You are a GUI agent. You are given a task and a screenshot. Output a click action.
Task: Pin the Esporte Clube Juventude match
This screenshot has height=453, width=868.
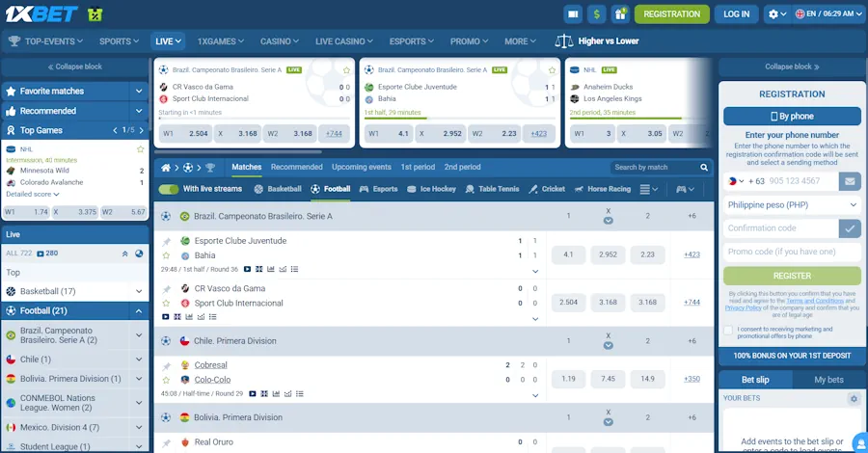[166, 241]
